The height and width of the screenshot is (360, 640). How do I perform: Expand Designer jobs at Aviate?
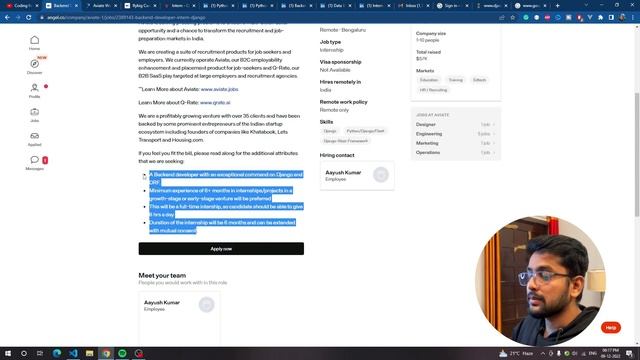[456, 124]
